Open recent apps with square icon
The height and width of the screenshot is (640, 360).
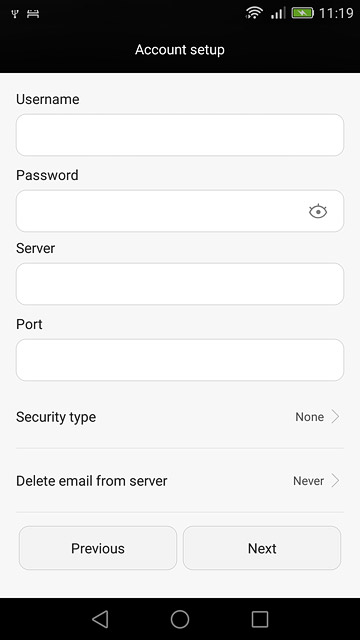click(260, 619)
